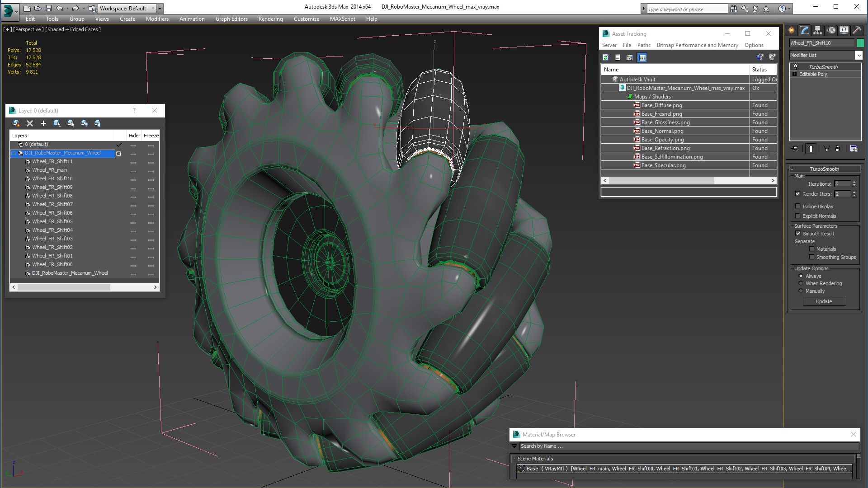This screenshot has width=868, height=488.
Task: Click the Project Folder icon in toolbar
Action: pos(92,8)
